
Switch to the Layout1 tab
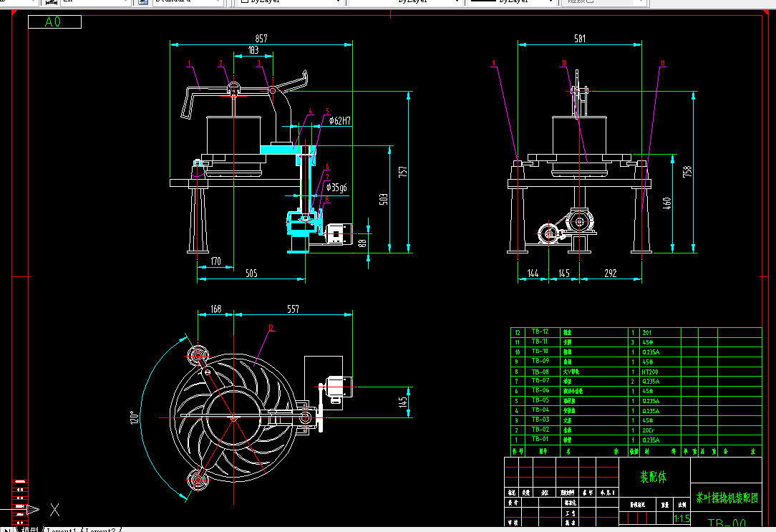[x=62, y=529]
